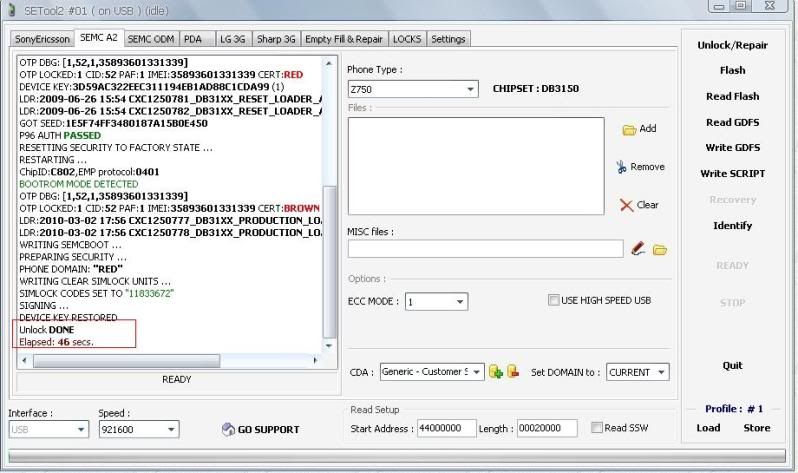Click the 'Profile : # 1' label
This screenshot has width=798, height=473.
[733, 409]
